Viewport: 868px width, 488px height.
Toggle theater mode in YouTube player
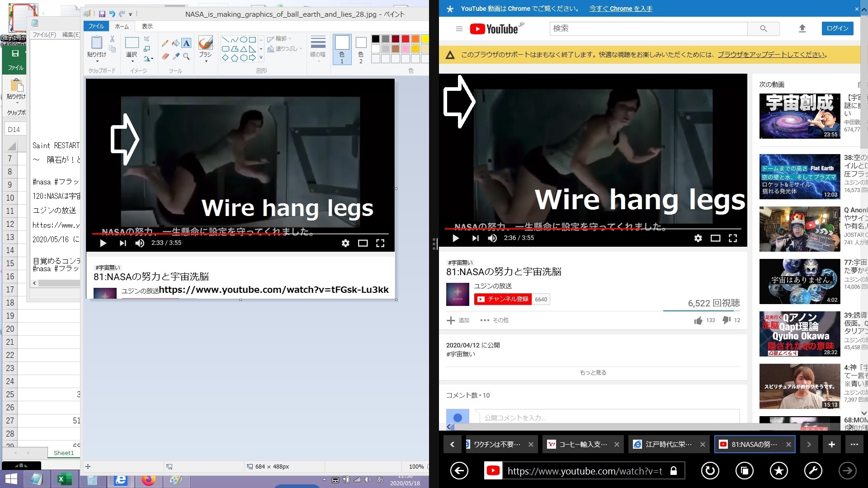point(715,238)
